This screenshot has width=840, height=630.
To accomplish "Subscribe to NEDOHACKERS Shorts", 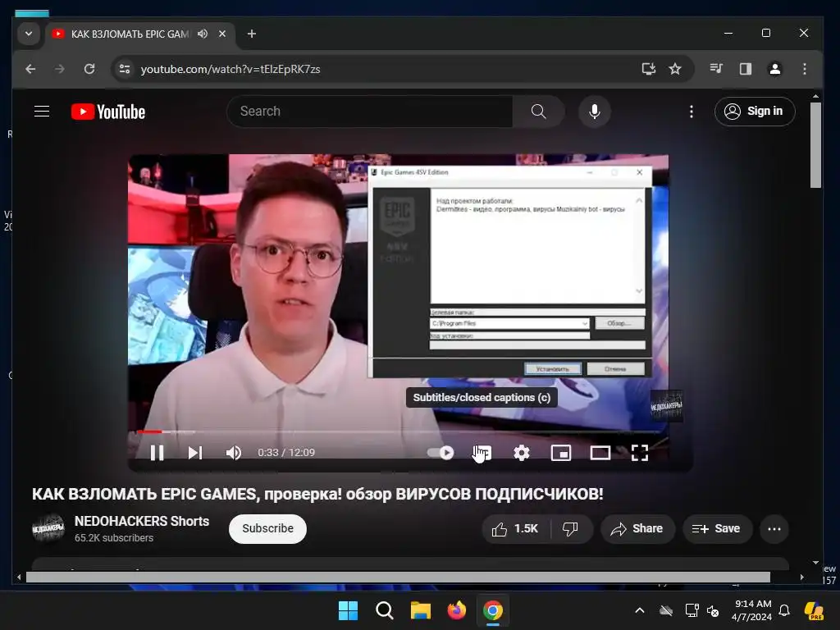I will 267,529.
